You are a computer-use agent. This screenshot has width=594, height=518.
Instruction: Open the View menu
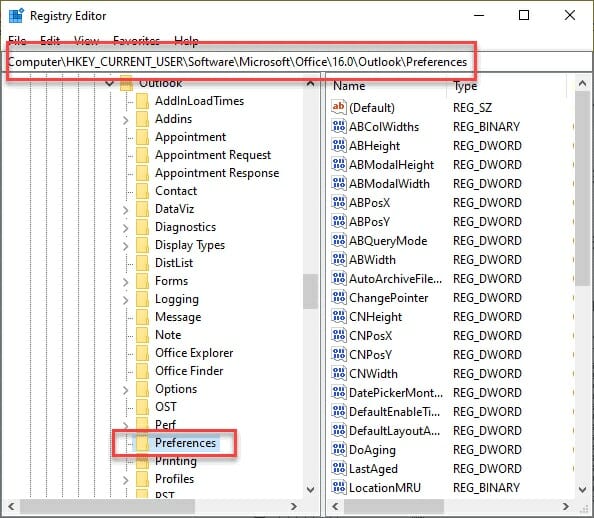click(x=86, y=40)
